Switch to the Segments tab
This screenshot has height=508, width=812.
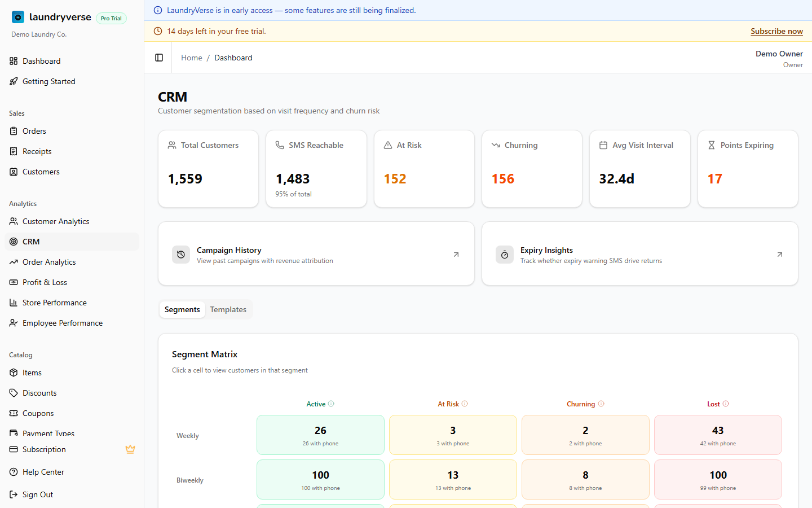coord(182,309)
